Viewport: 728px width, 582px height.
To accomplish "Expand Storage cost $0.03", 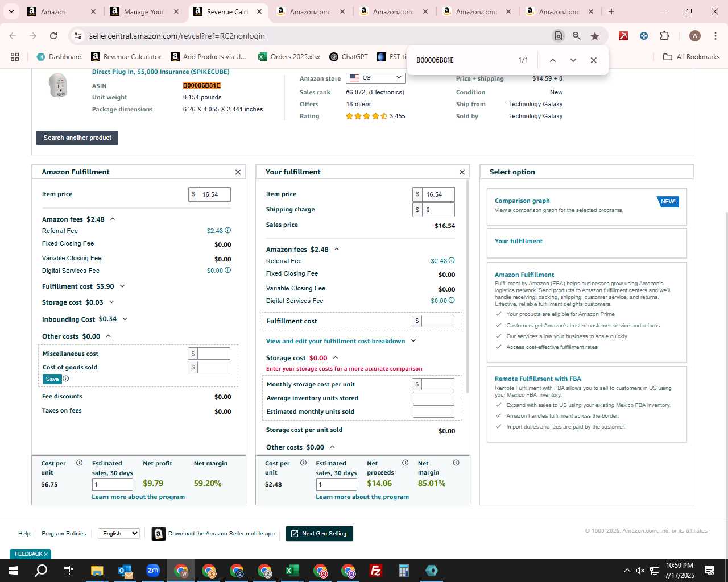I will click(111, 302).
